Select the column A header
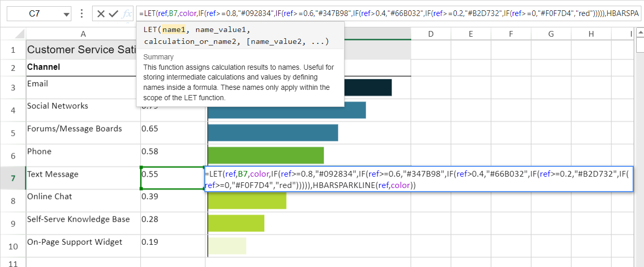644x267 pixels. tap(83, 34)
